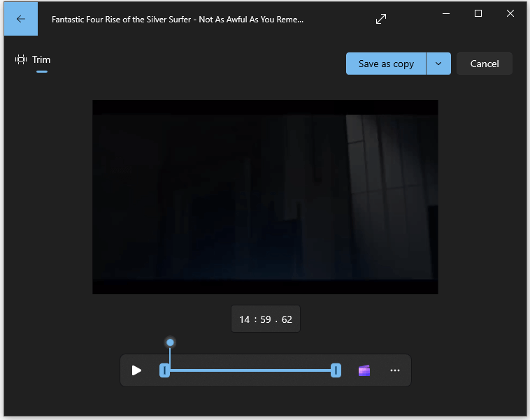The image size is (530, 420).
Task: Select the Trim tab
Action: pyautogui.click(x=33, y=60)
